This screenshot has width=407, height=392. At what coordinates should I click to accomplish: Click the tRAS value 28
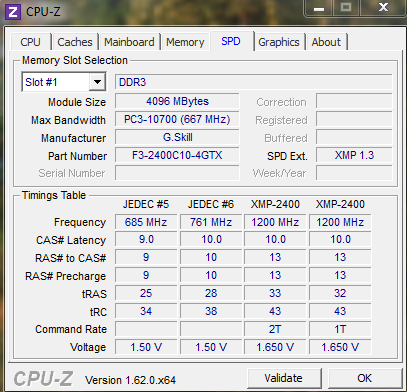(211, 293)
